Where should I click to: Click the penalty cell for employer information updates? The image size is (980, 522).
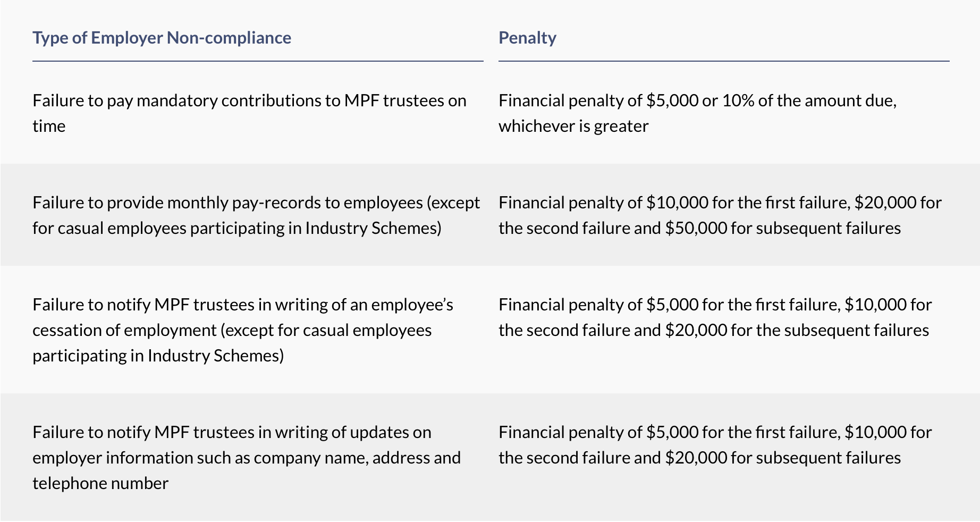(x=715, y=445)
